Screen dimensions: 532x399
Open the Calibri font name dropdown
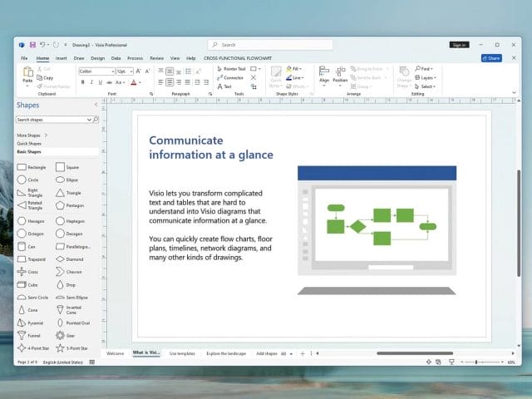tap(95, 71)
